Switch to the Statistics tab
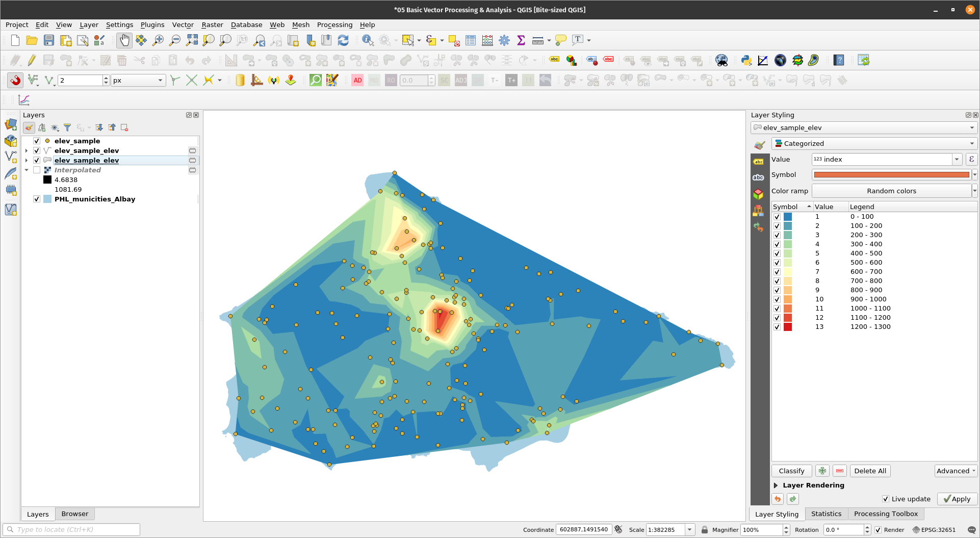 pyautogui.click(x=826, y=514)
